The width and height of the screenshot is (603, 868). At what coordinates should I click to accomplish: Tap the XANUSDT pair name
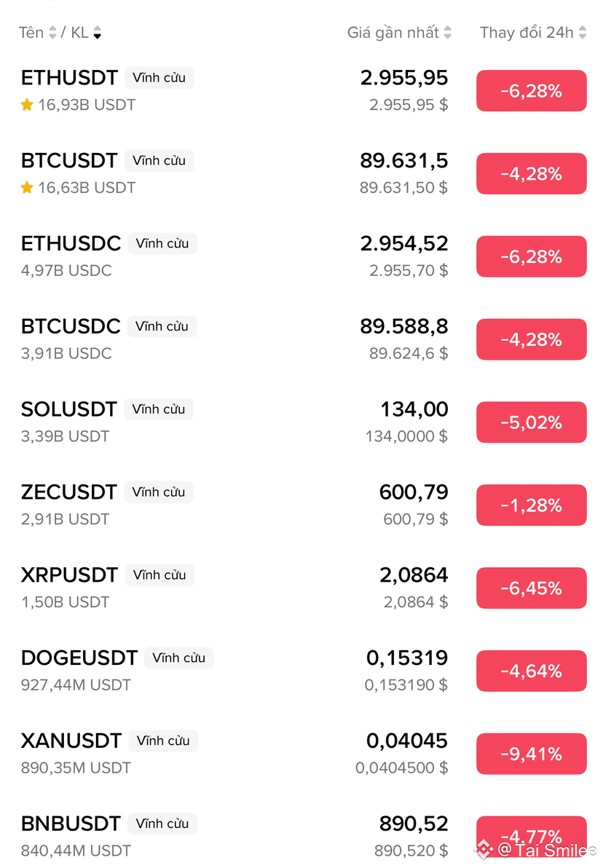(71, 741)
